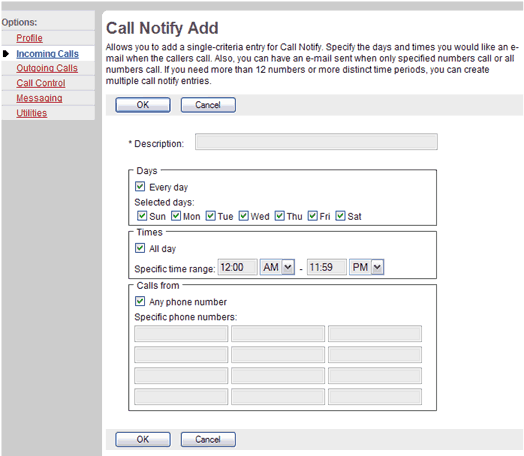This screenshot has height=456, width=524.
Task: Click the arrow marker beside Incoming Calls
Action: pyautogui.click(x=6, y=53)
